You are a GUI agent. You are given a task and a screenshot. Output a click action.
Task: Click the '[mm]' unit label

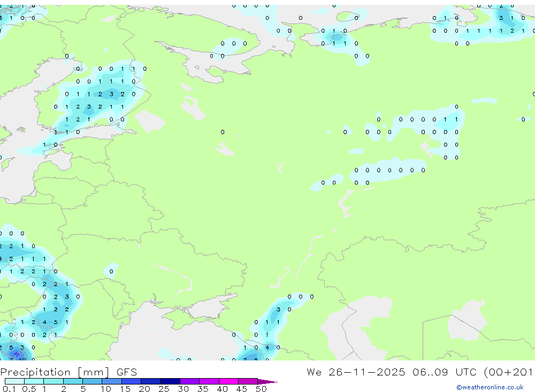(x=94, y=372)
